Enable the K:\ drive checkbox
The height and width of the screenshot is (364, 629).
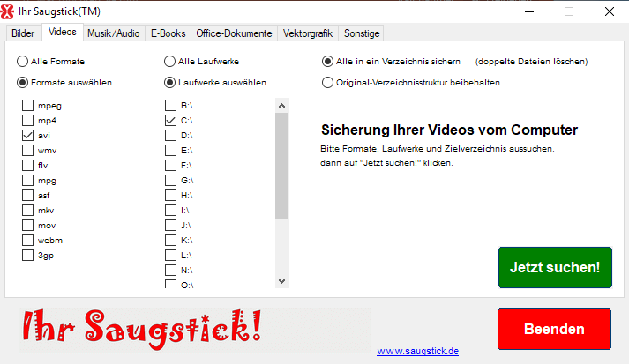coord(171,240)
